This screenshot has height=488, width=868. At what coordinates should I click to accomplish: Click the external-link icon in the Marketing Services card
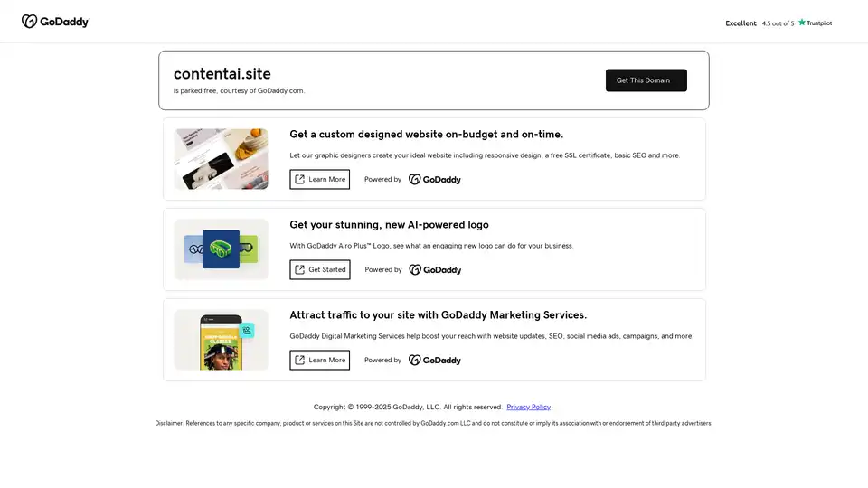click(300, 360)
